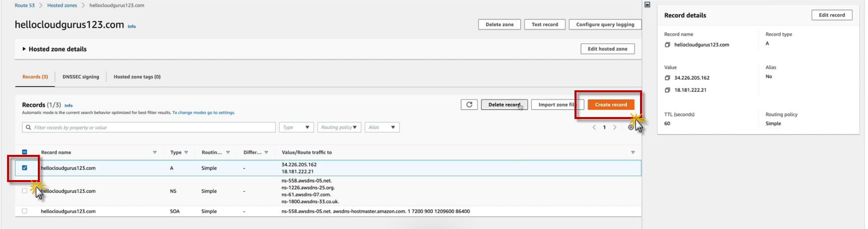Sort by Record name column arrow
The image size is (868, 229).
pos(155,152)
